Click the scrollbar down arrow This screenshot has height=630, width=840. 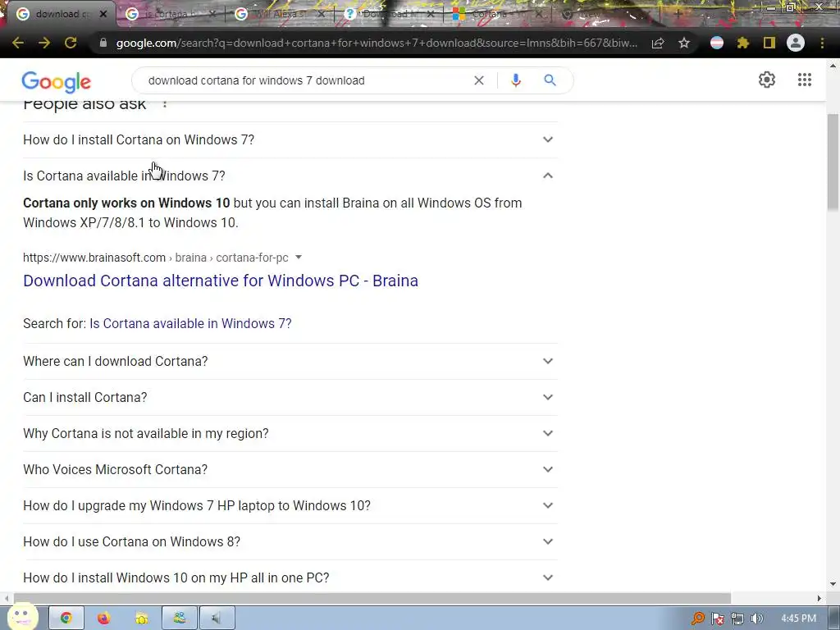(833, 584)
